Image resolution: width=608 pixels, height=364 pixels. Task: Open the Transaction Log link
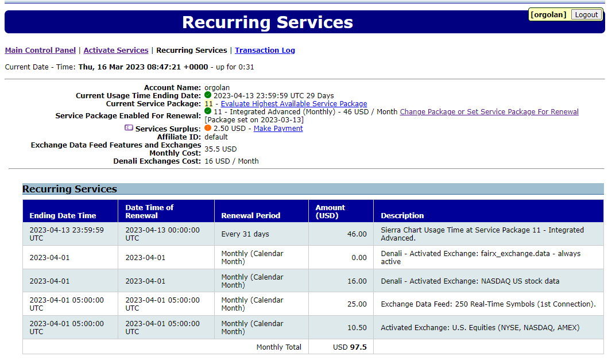coord(265,51)
